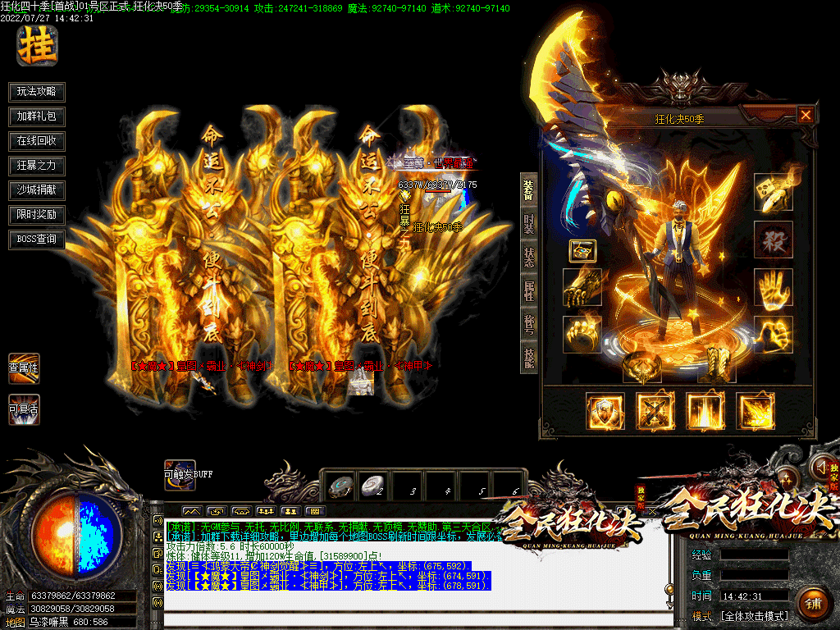Open the 玩法攻略 guide button
Viewport: 840px width, 630px height.
click(x=37, y=92)
